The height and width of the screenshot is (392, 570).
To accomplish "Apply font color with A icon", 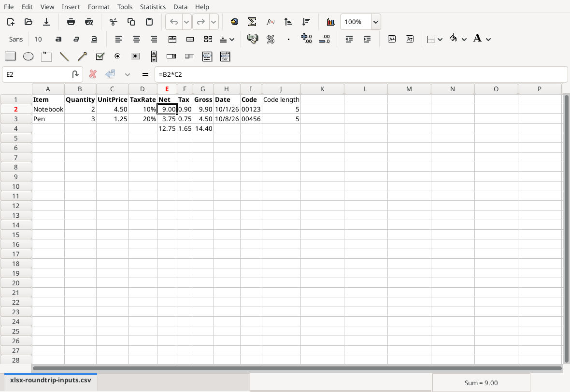I will click(x=477, y=39).
